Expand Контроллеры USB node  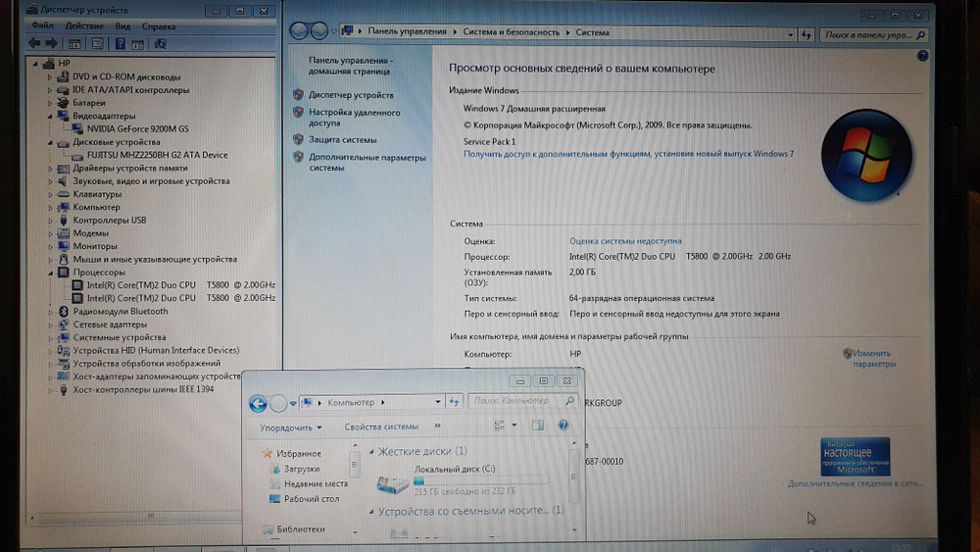point(50,221)
